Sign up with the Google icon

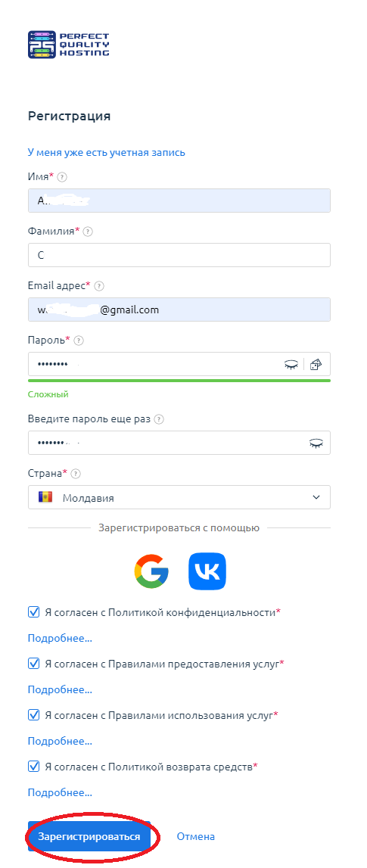151,571
